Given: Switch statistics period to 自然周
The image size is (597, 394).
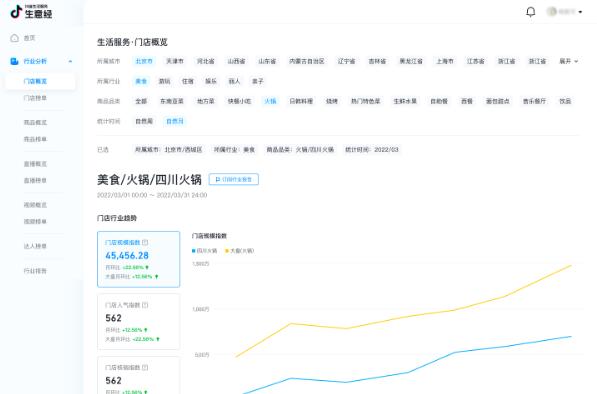Looking at the screenshot, I should tap(144, 121).
